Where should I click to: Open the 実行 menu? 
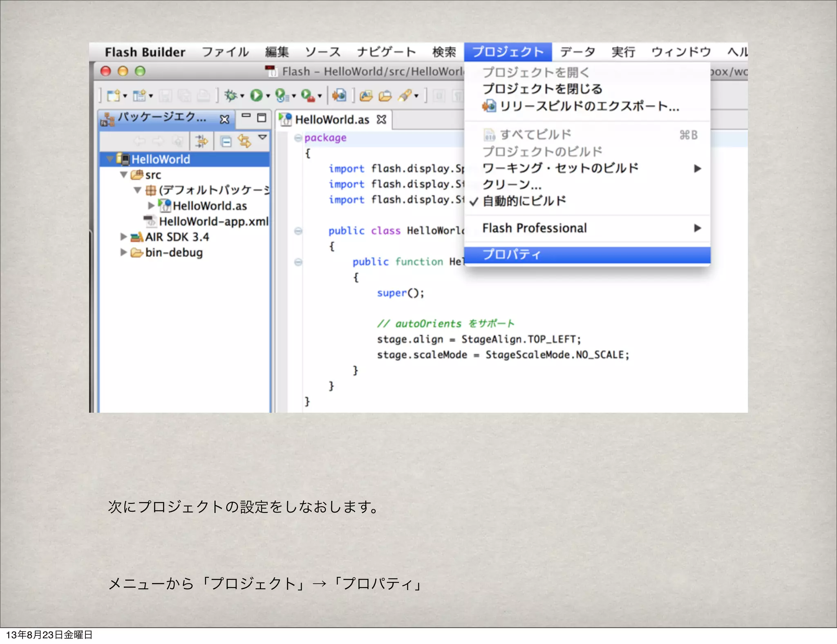point(623,52)
